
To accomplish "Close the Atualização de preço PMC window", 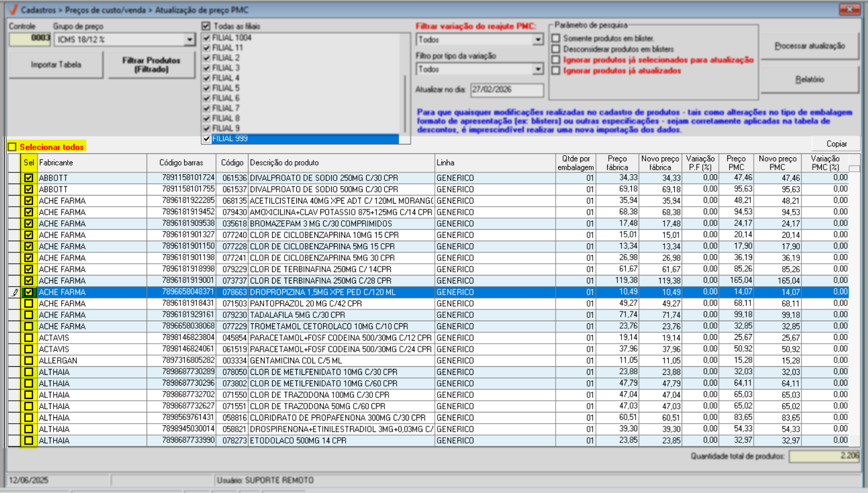I will (849, 10).
